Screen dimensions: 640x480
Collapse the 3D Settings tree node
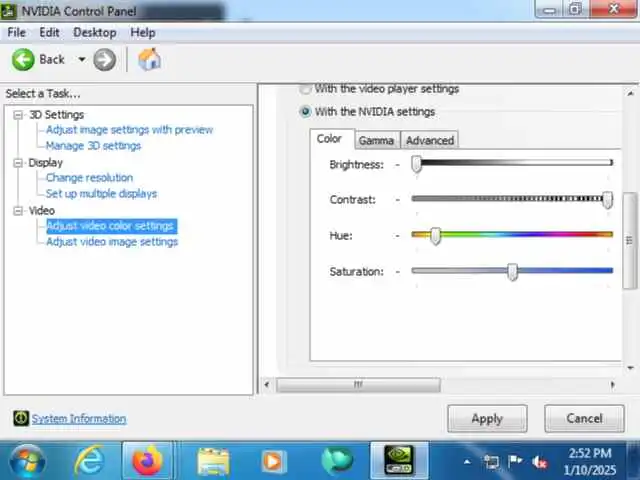click(18, 115)
